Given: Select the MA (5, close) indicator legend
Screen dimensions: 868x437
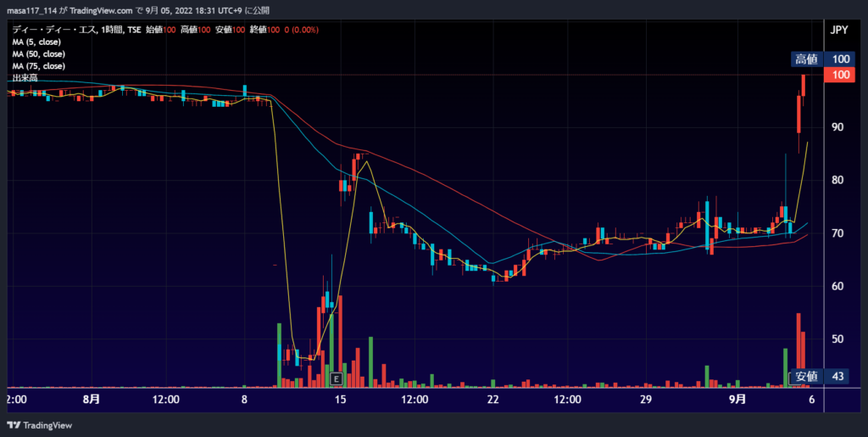Looking at the screenshot, I should 36,42.
